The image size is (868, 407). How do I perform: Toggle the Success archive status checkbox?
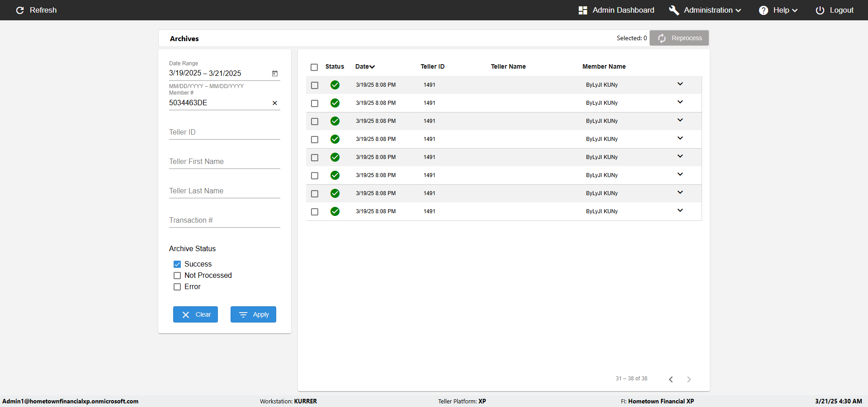(177, 264)
